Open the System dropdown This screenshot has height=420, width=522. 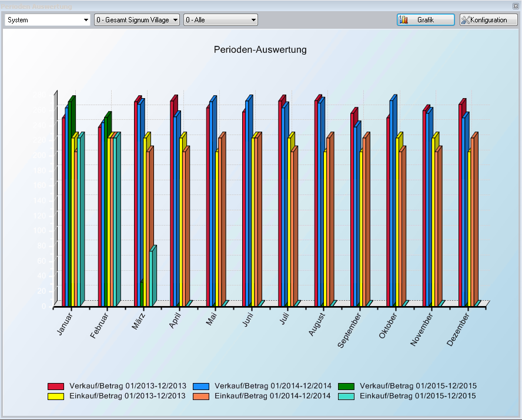tap(48, 20)
